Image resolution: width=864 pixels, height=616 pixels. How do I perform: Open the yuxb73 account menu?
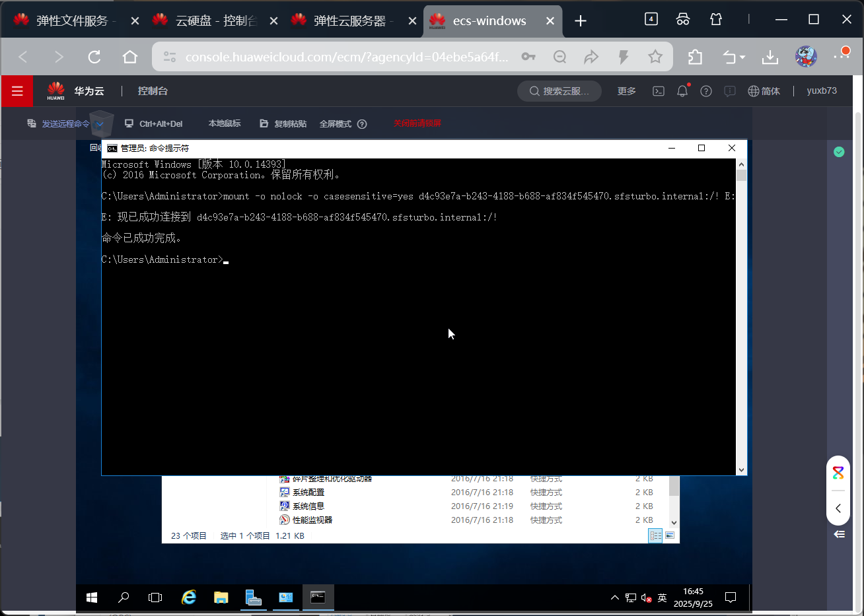[822, 91]
